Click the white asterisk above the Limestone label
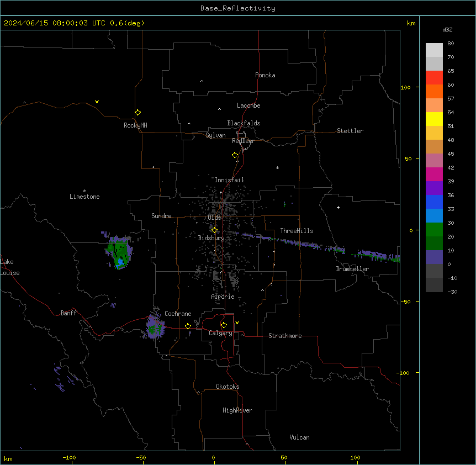The height and width of the screenshot is (465, 476). tap(84, 191)
